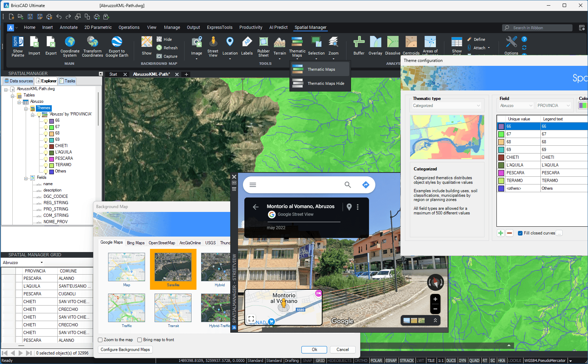Toggle visibility bulb for theme 66
Image resolution: width=588 pixels, height=364 pixels.
coord(45,121)
